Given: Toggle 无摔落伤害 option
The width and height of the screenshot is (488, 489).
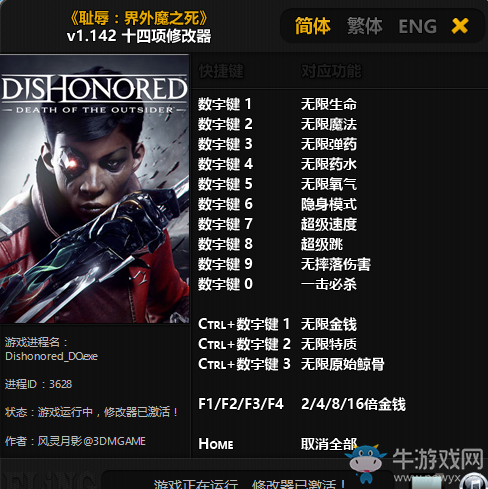Looking at the screenshot, I should click(x=336, y=264).
